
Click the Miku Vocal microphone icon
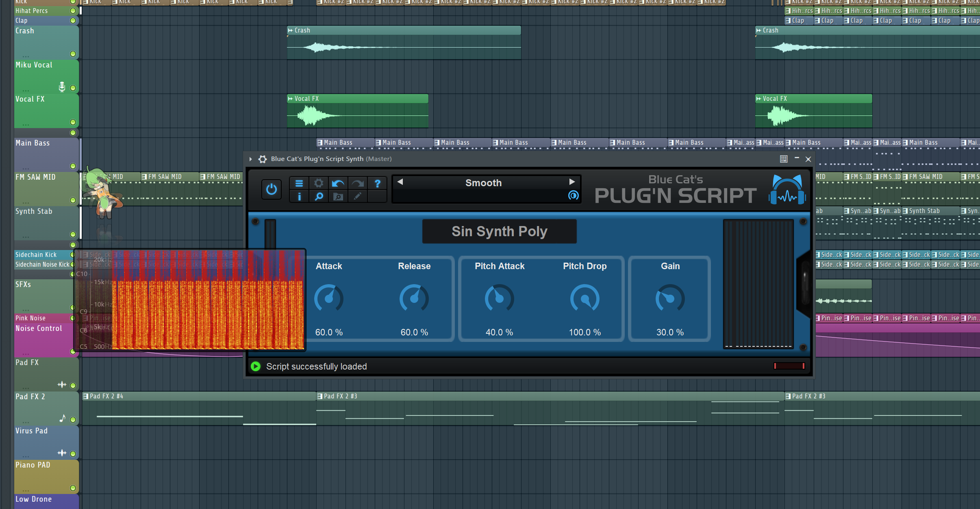62,87
